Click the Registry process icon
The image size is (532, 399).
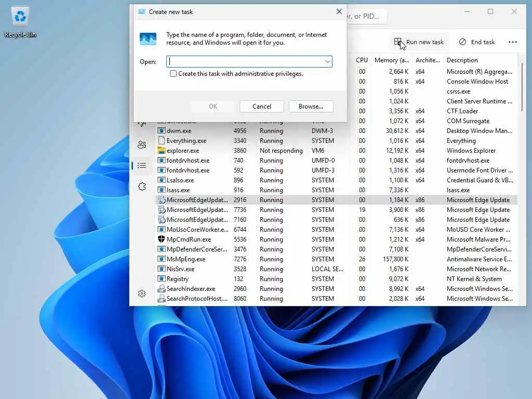[x=161, y=278]
